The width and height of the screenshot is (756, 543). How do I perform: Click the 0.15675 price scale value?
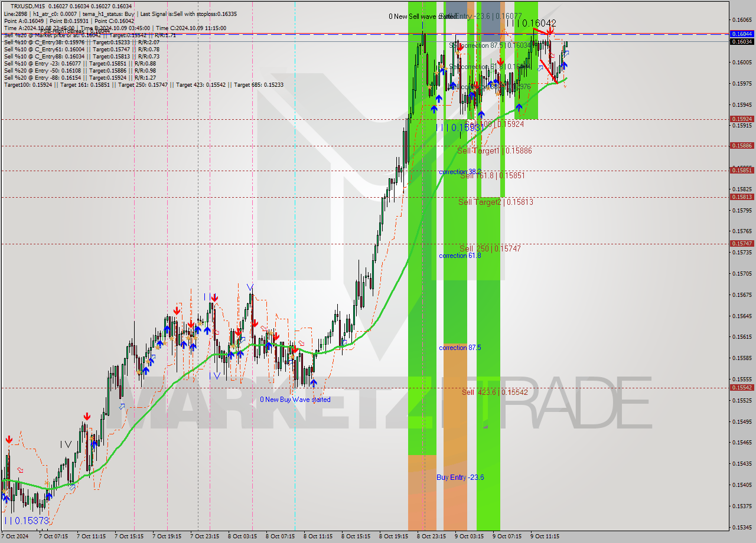tap(742, 295)
